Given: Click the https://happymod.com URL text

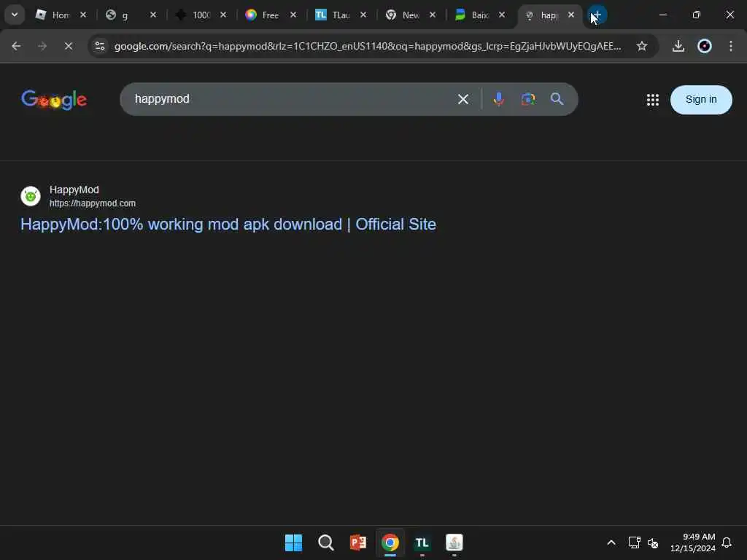Looking at the screenshot, I should point(93,203).
